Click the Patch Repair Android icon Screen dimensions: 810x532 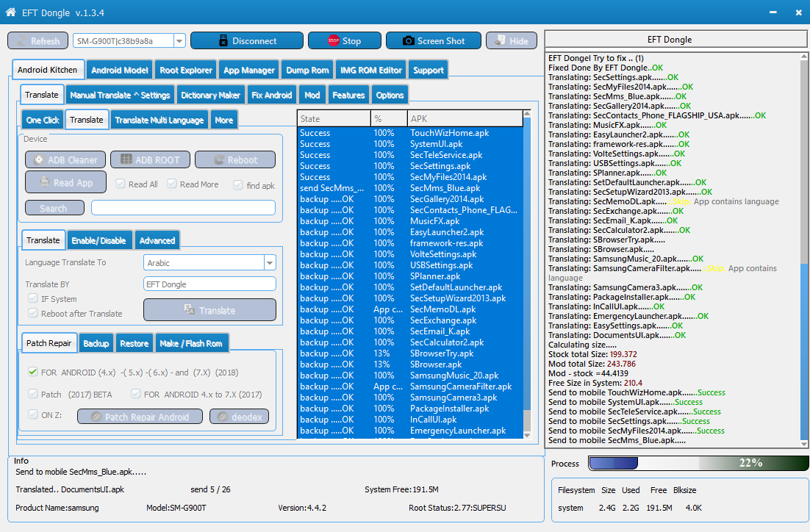point(96,417)
